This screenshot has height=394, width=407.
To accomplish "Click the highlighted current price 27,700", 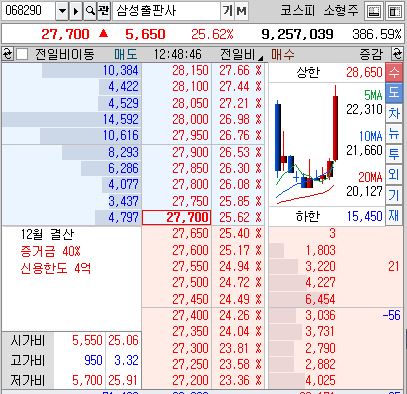I will coord(177,218).
